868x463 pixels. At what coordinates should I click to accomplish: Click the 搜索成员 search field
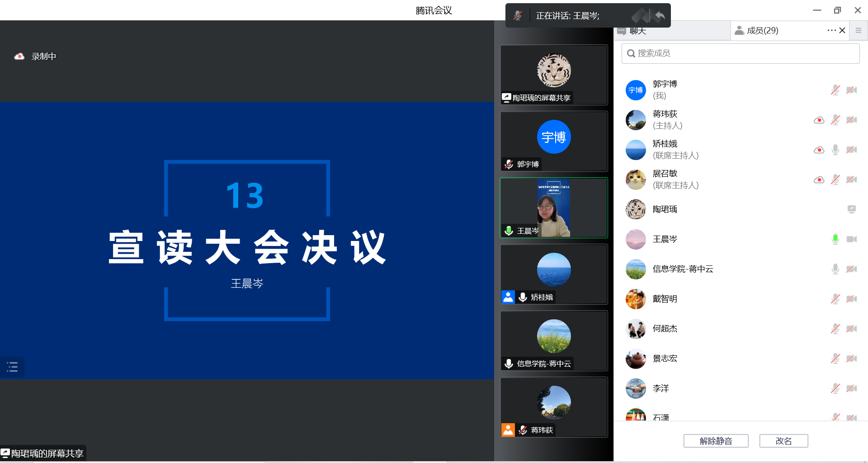[x=741, y=53]
